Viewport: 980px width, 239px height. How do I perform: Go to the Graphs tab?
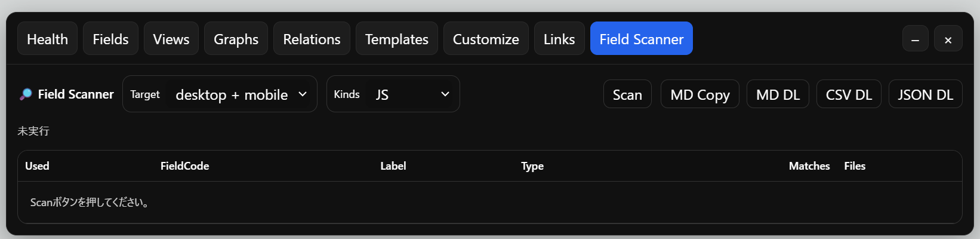[236, 39]
